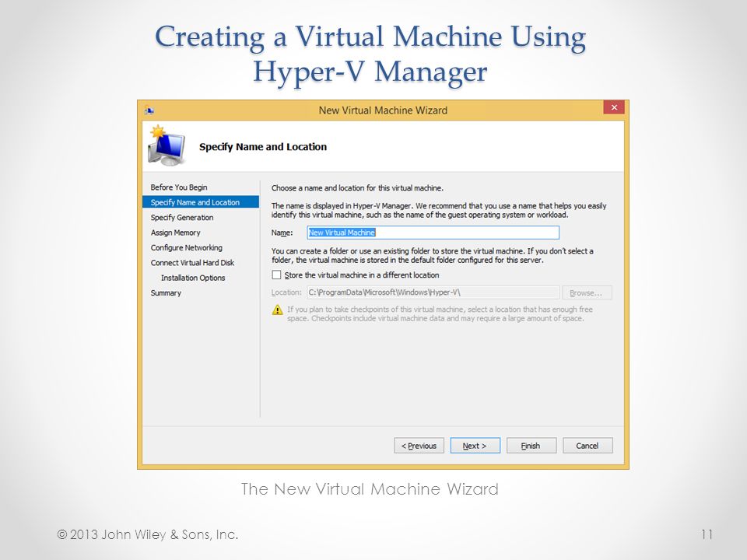Jump to Assign Memory step
Viewport: 747px width, 560px height.
[175, 233]
